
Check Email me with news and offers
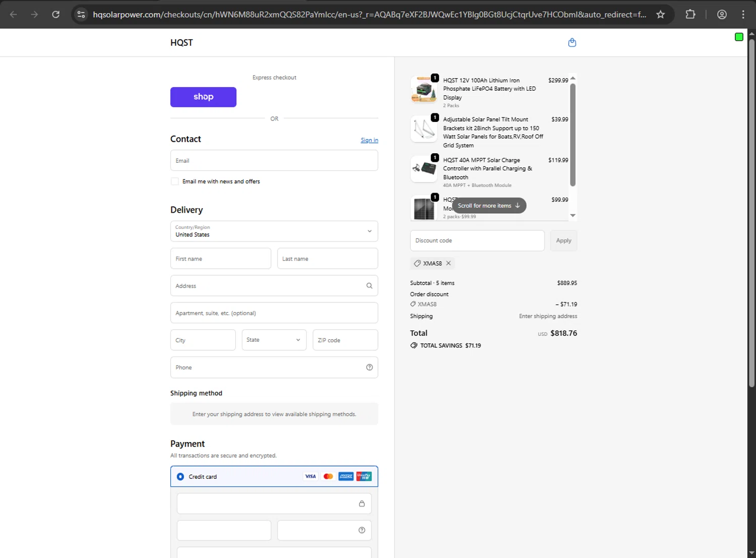[x=175, y=181]
